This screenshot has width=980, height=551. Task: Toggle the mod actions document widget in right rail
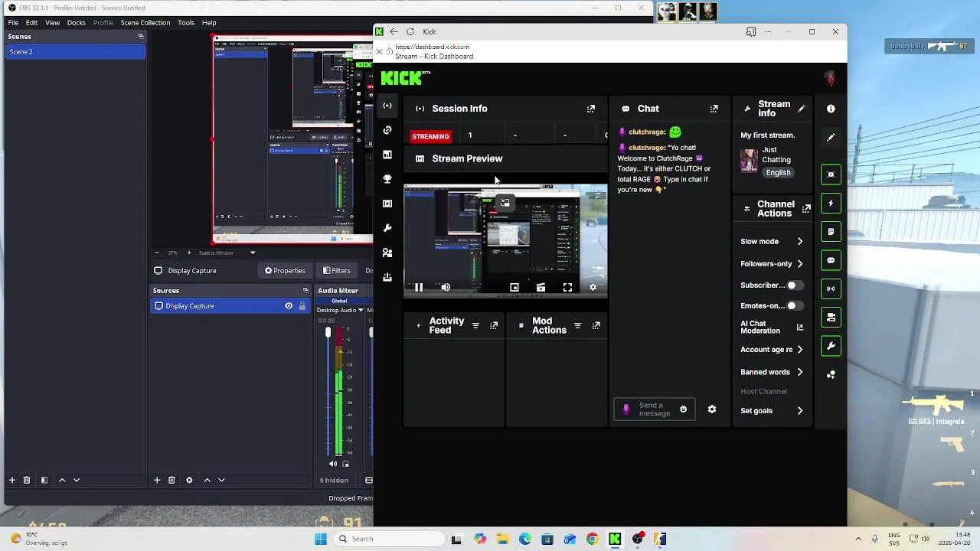831,231
